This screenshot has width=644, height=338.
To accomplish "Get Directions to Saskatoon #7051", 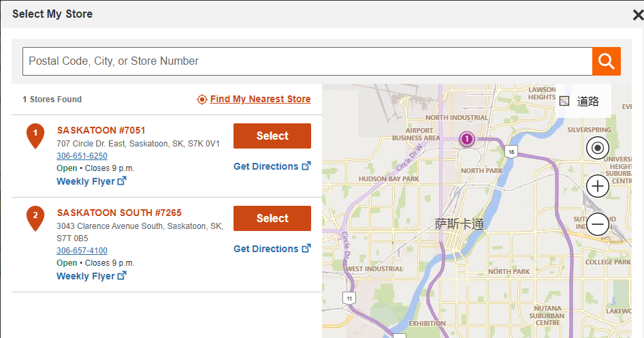I will [272, 166].
